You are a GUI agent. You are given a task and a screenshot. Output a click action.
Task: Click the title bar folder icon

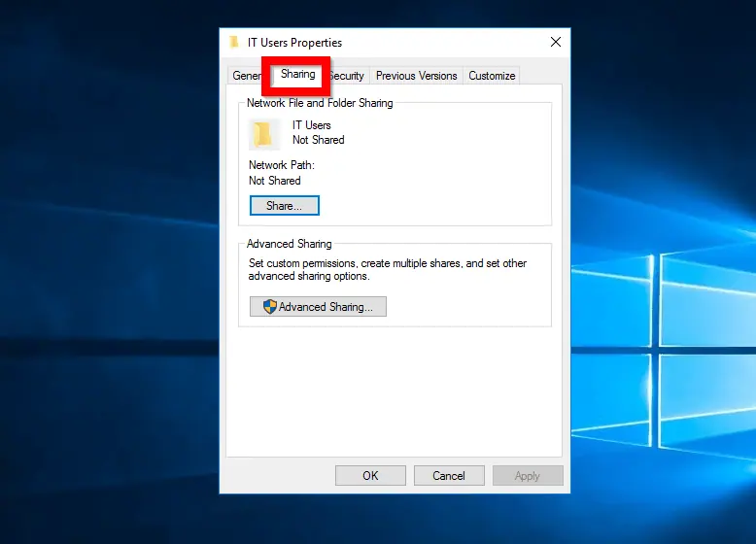[x=234, y=43]
